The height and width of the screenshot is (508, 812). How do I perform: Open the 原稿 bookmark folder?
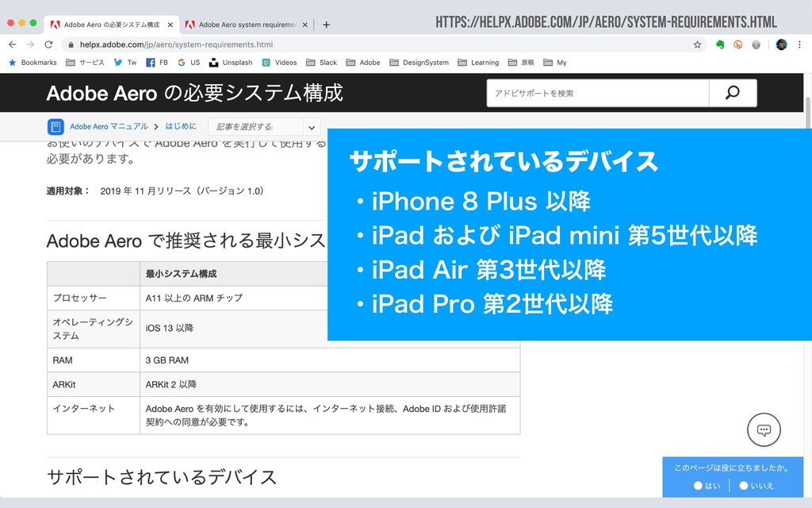(521, 63)
